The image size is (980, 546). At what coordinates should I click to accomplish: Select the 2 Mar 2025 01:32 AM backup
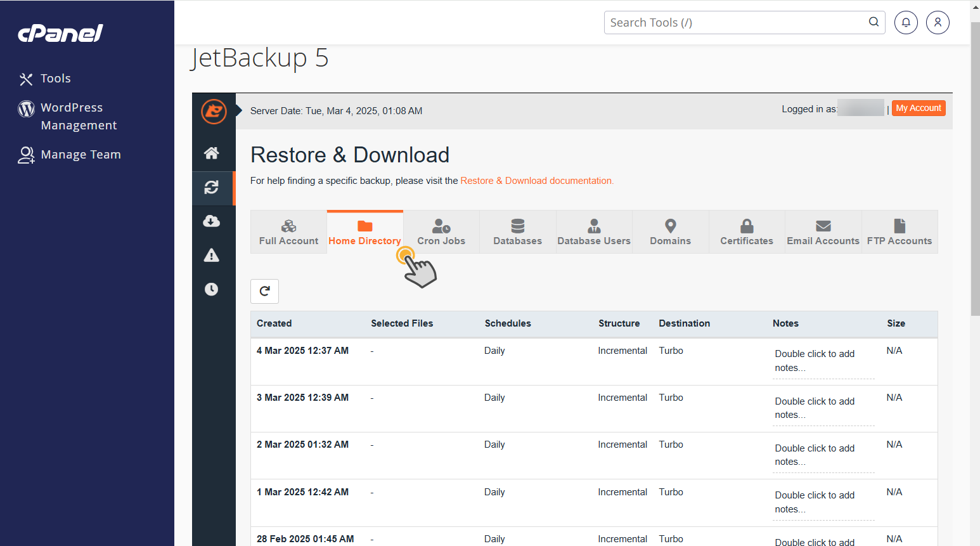[x=302, y=445]
